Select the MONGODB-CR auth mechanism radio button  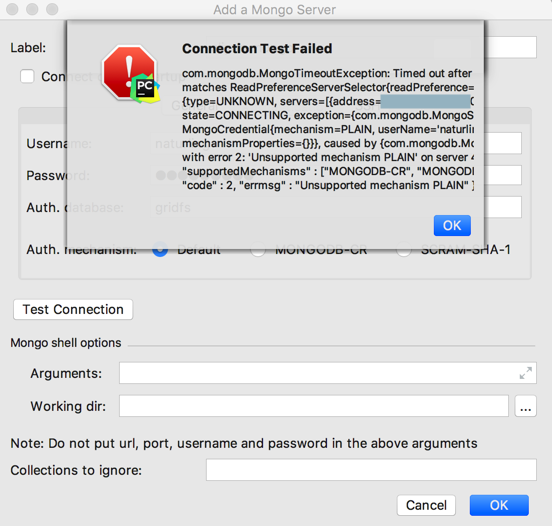pyautogui.click(x=258, y=250)
